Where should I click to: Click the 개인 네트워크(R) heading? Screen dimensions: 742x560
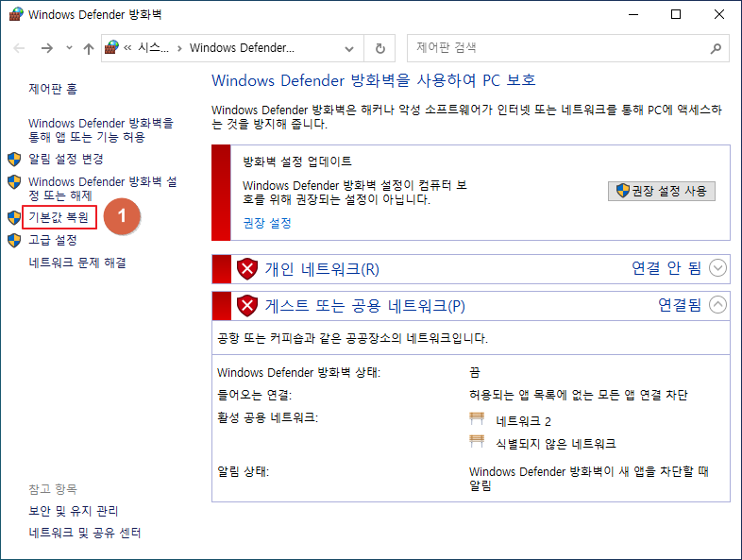click(322, 269)
